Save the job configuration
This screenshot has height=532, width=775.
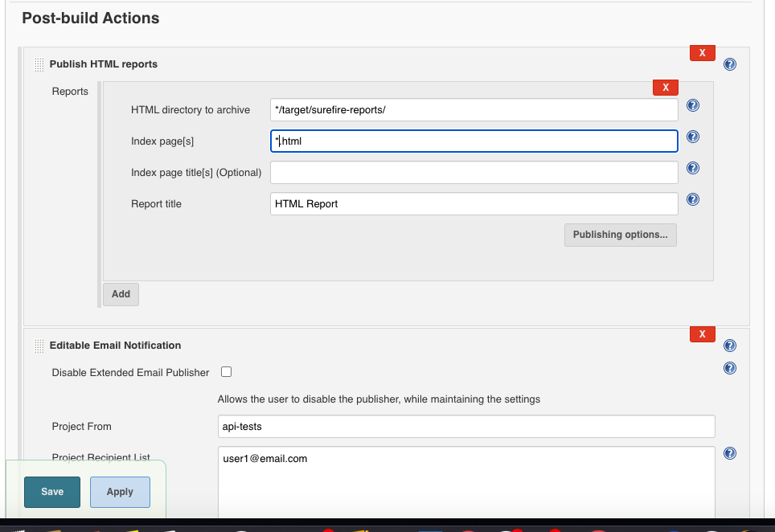click(x=52, y=492)
